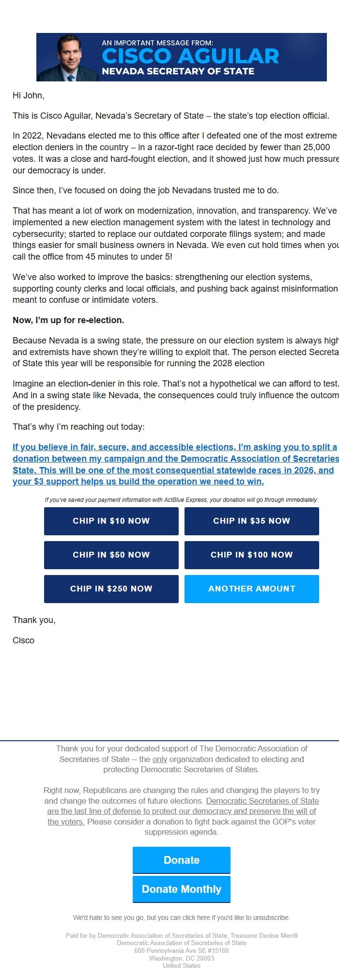Click the 'Paid for by' disclaimer line
The height and width of the screenshot is (980, 339).
click(x=182, y=936)
